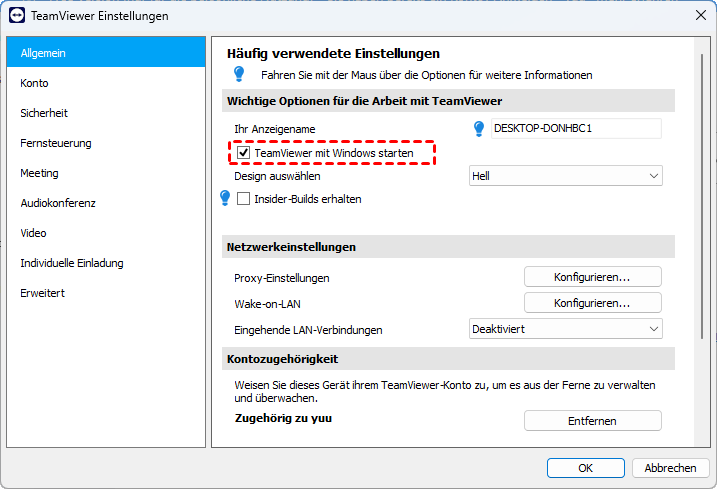The width and height of the screenshot is (717, 489).
Task: Open the 'Design auswählen' dropdown
Action: point(566,176)
